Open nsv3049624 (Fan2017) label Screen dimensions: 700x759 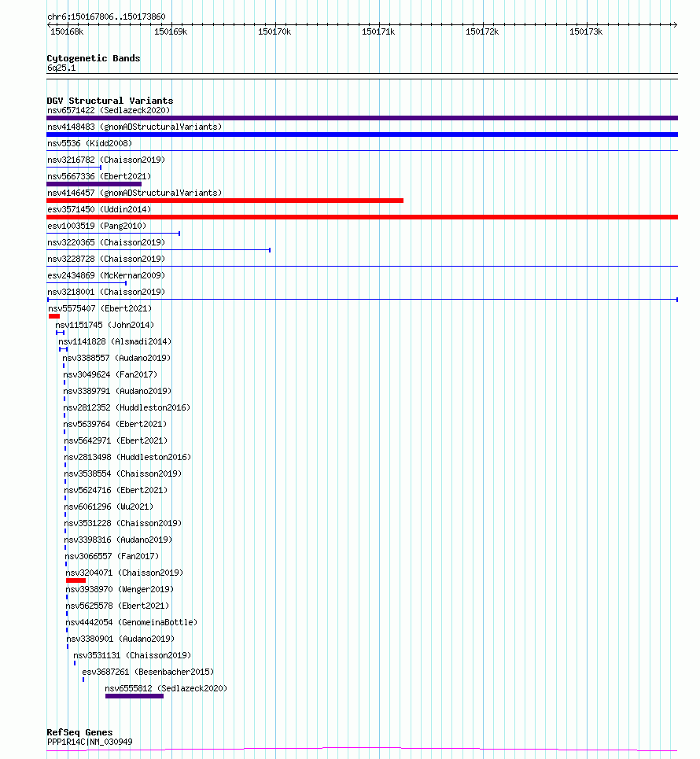pos(110,374)
